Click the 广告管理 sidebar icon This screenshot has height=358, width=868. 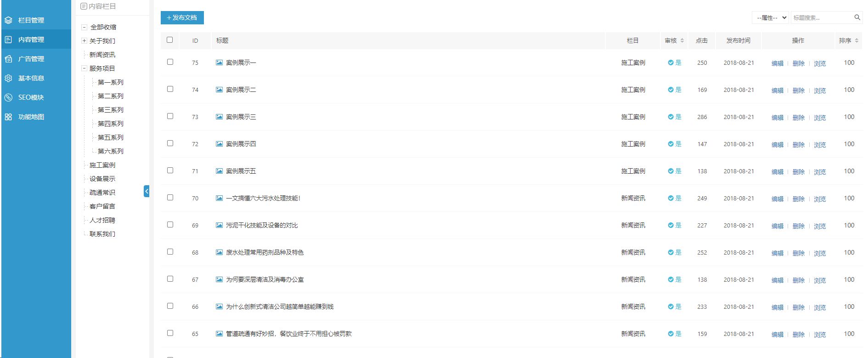coord(8,59)
